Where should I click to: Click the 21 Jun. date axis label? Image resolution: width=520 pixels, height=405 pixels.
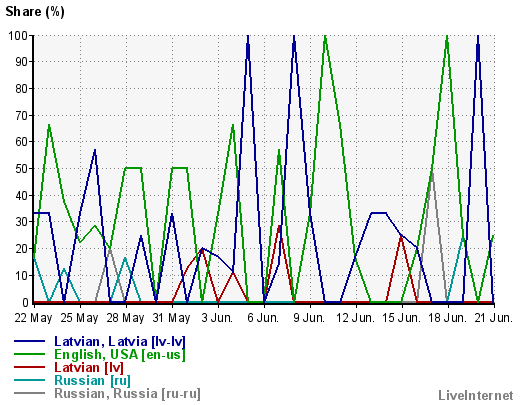point(493,318)
